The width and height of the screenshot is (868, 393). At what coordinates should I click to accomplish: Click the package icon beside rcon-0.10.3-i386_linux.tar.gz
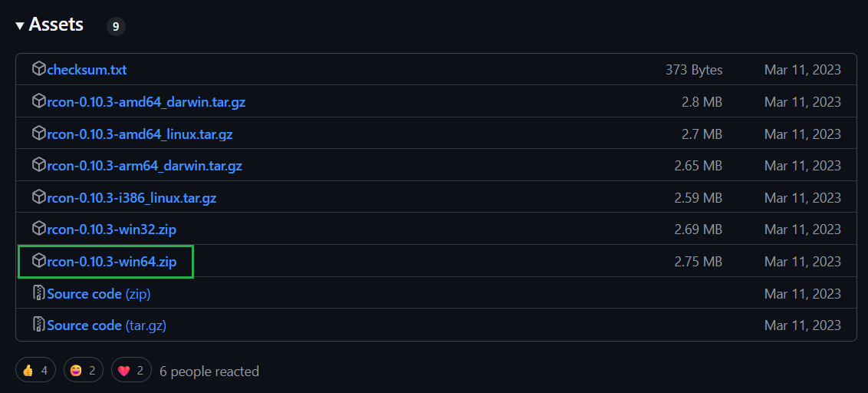(39, 196)
